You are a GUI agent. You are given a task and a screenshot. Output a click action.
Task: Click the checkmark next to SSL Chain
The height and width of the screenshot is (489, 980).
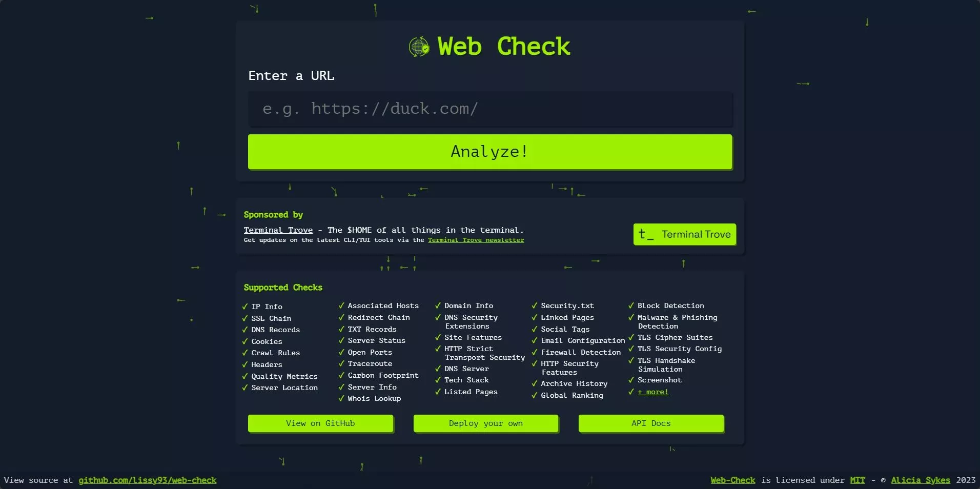coord(245,318)
